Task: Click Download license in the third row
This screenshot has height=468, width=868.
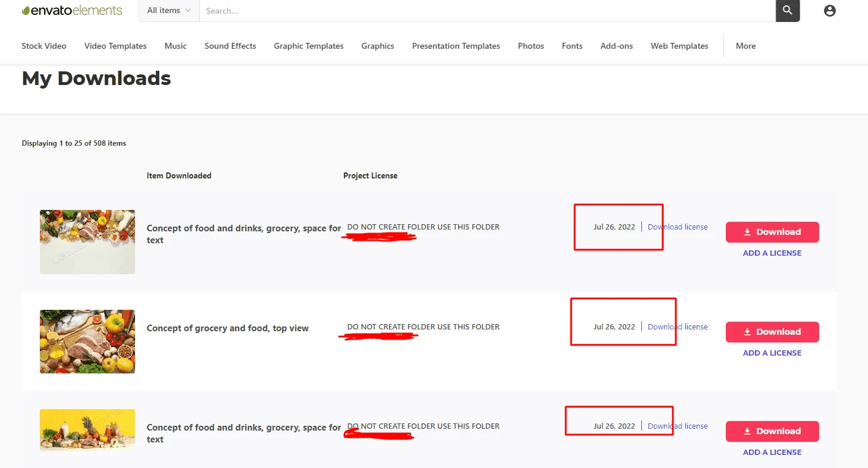Action: point(678,426)
